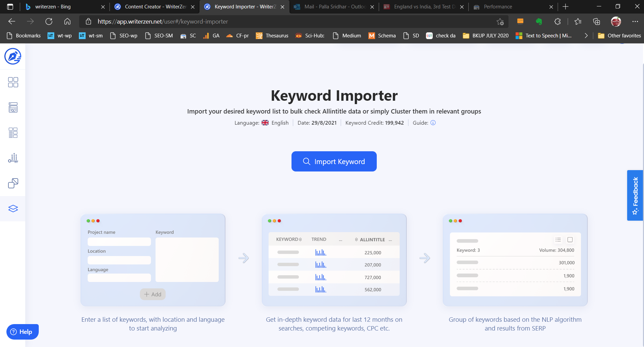
Task: Click the Guide info icon
Action: tap(433, 123)
